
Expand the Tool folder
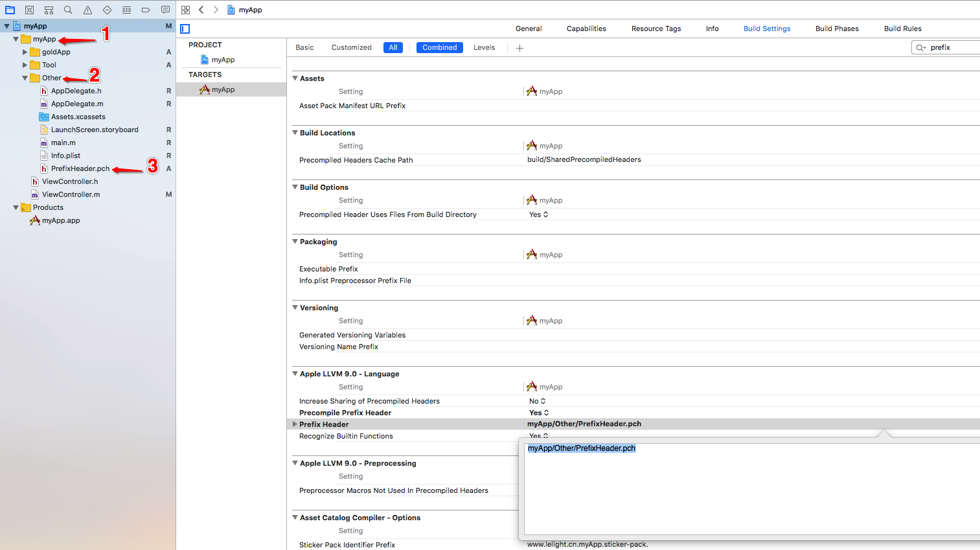[25, 65]
